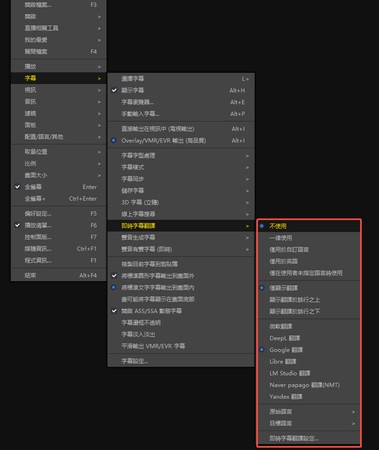This screenshot has height=450, width=379.
Task: Select the close file item with F4
Action: click(x=59, y=52)
